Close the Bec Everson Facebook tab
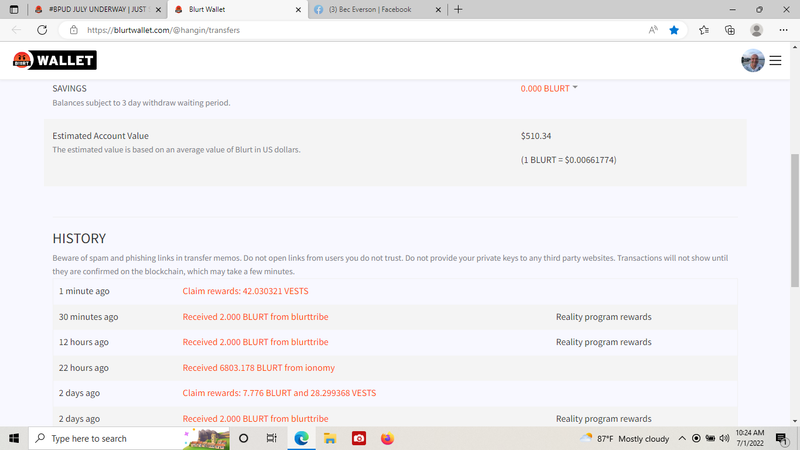 [x=438, y=10]
